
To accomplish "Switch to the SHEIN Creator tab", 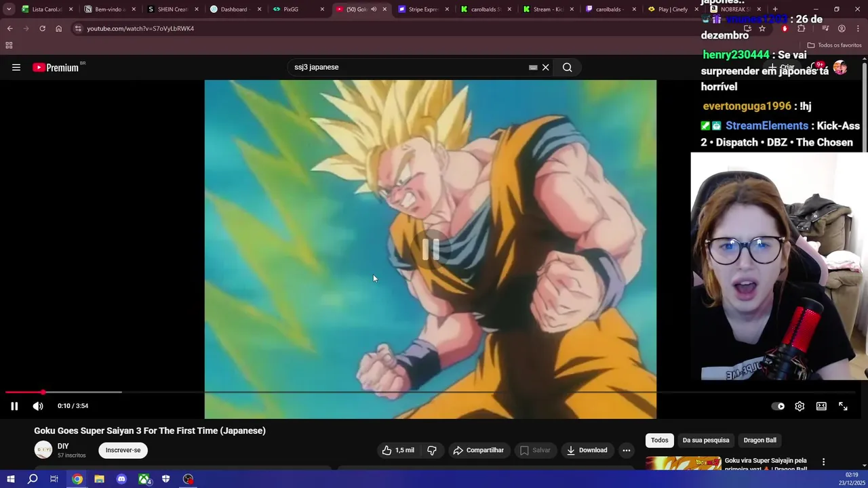I will 171,9.
